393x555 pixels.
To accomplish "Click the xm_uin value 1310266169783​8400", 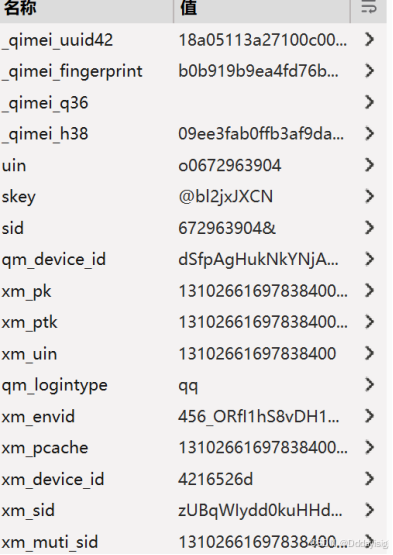I will [257, 354].
